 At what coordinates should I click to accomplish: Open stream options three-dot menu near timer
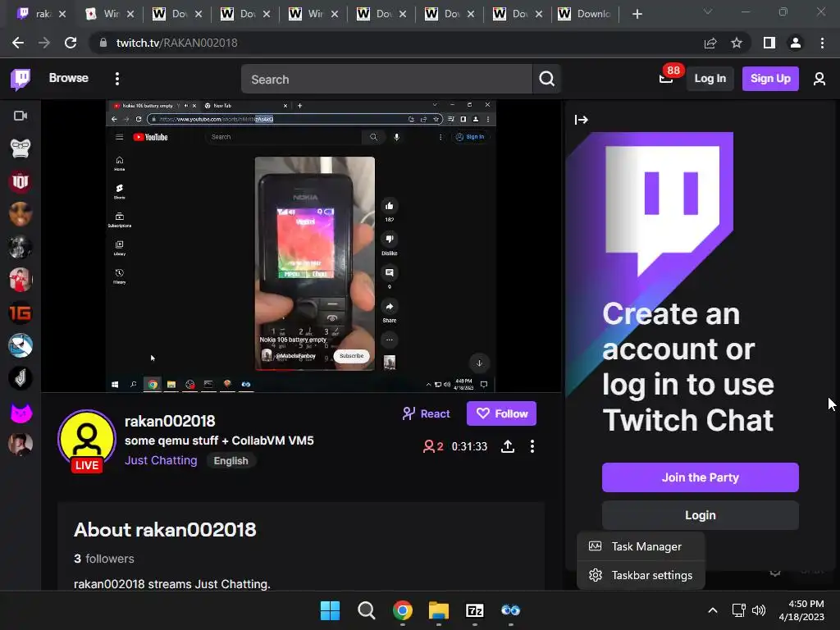(x=532, y=446)
